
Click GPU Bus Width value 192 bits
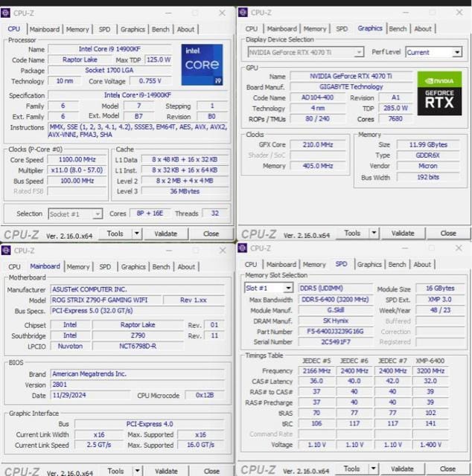point(428,177)
